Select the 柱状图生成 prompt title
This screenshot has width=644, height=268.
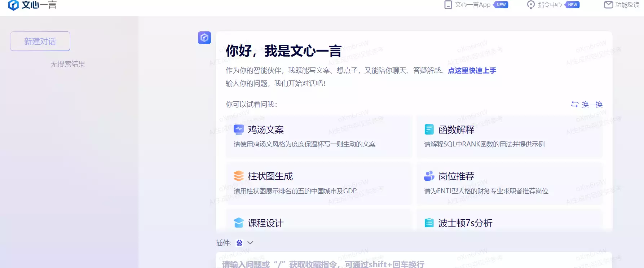(x=270, y=176)
